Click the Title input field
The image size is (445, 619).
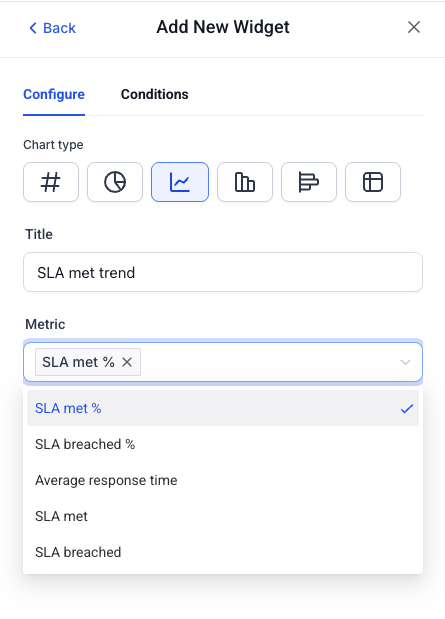pos(223,272)
